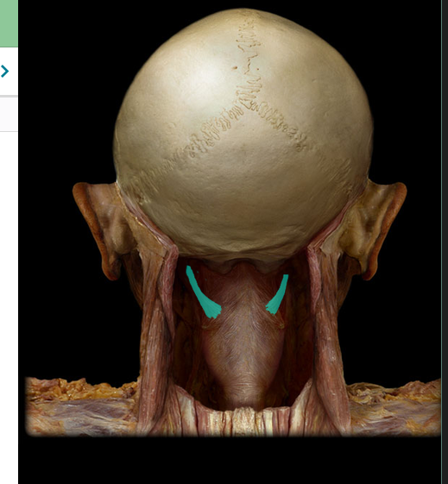Click the cut vertebral tissue at the bottom center
This screenshot has height=484, width=448.
click(x=244, y=421)
